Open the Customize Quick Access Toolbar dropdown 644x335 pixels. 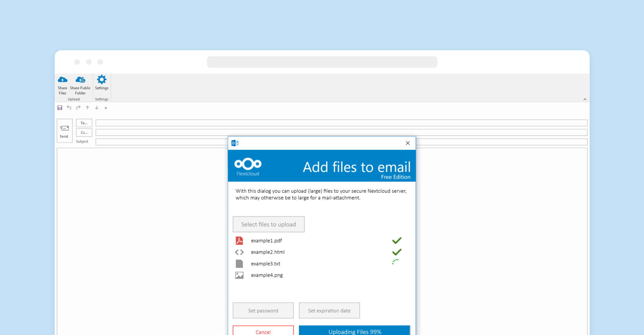[x=106, y=108]
